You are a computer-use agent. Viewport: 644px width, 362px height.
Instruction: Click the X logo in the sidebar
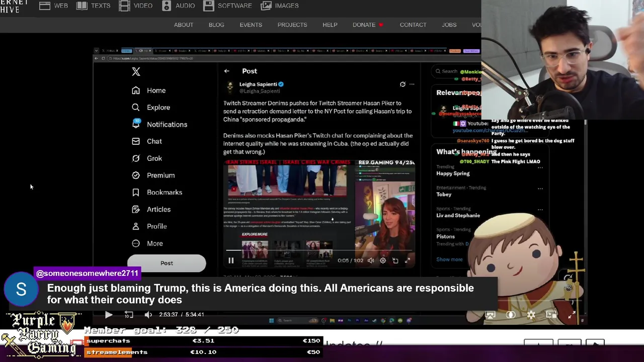[x=136, y=72]
